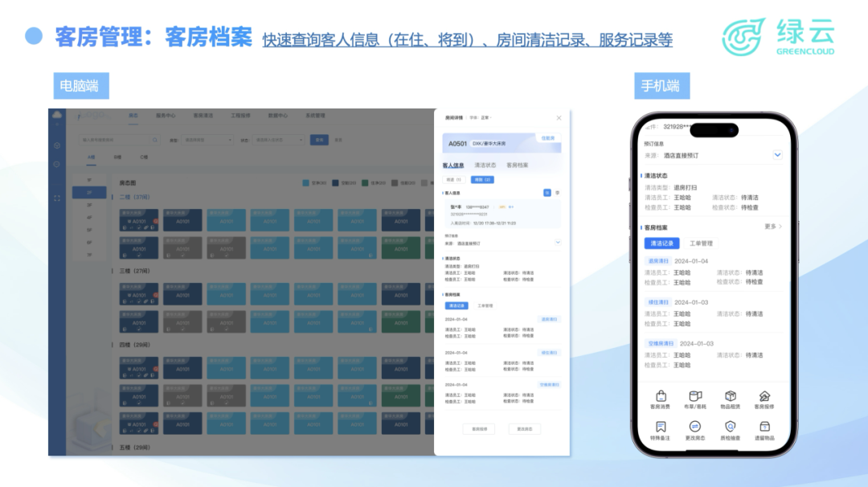Open 房型 dropdown in desktop filter bar
Image resolution: width=868 pixels, height=487 pixels.
point(207,140)
